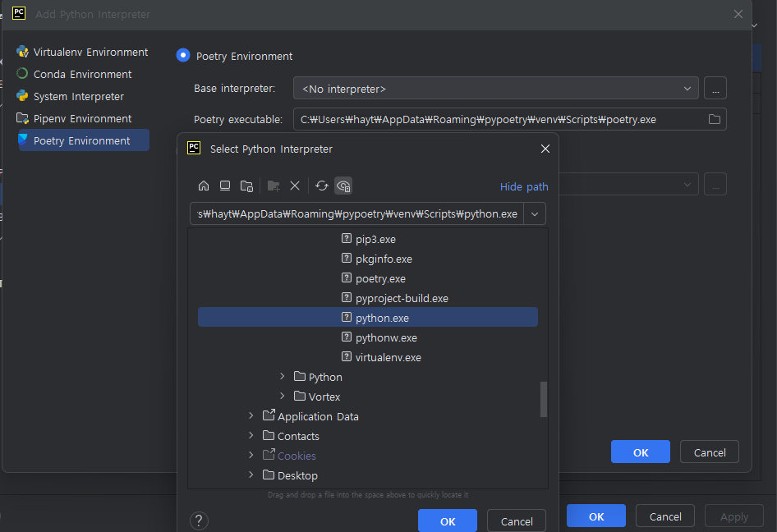This screenshot has height=532, width=777.
Task: Click the file tree scrollbar
Action: pos(544,399)
